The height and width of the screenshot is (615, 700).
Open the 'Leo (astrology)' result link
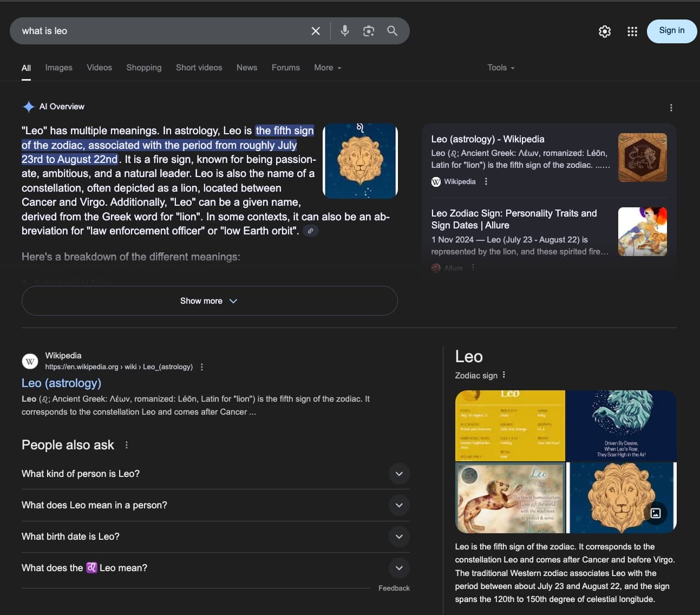[x=61, y=383]
